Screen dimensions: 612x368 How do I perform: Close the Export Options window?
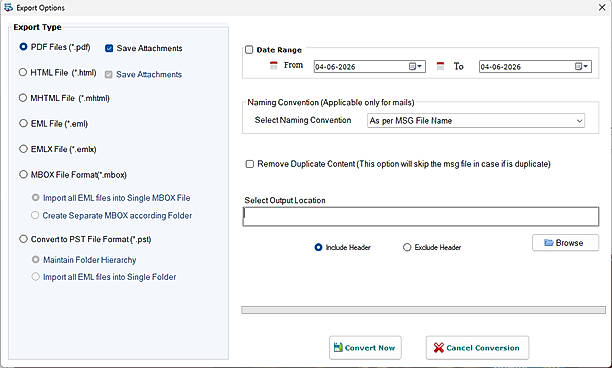tap(602, 7)
